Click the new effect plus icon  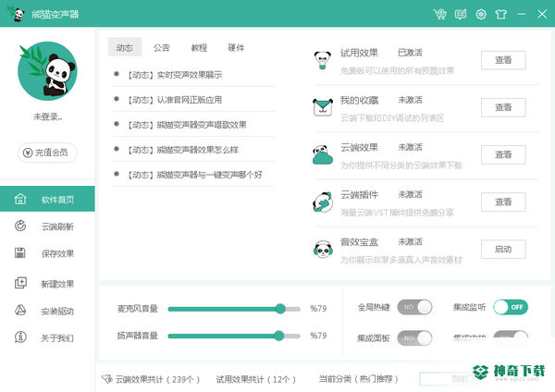[x=20, y=283]
